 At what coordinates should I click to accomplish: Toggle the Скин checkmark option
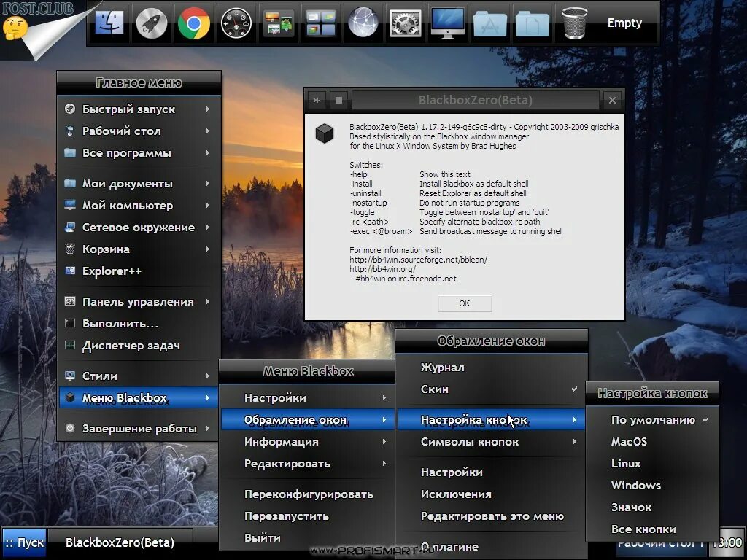coord(491,389)
